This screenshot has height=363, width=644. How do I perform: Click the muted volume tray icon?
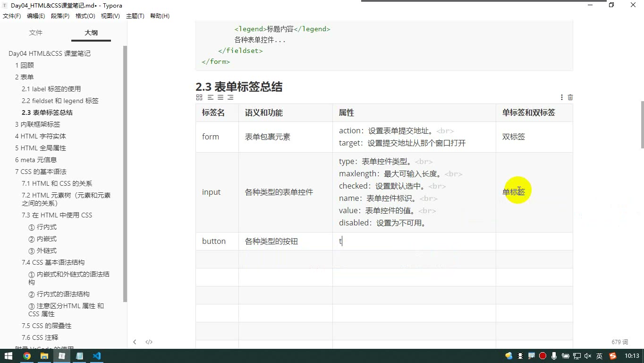pos(588,356)
